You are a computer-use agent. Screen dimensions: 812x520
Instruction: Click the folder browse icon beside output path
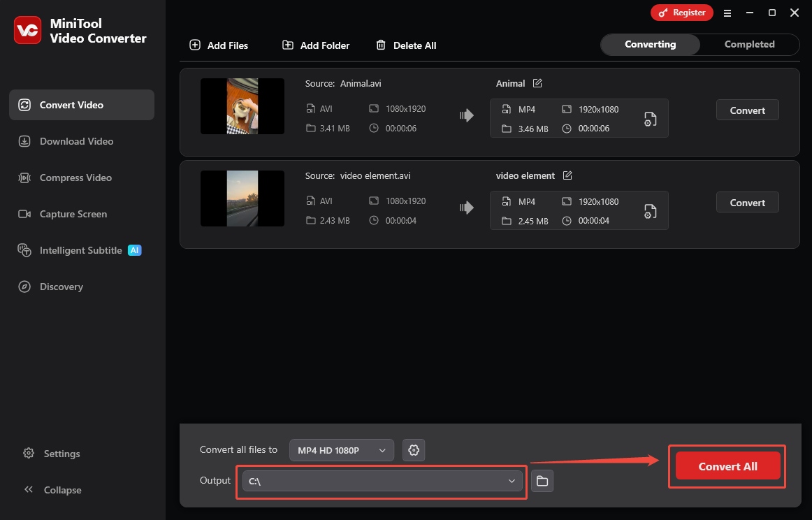click(542, 480)
